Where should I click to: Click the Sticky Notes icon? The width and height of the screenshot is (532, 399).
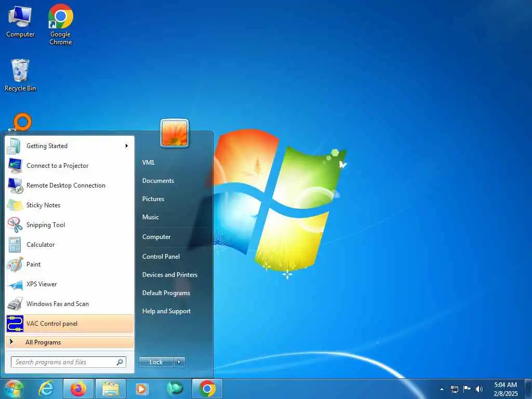coord(15,205)
